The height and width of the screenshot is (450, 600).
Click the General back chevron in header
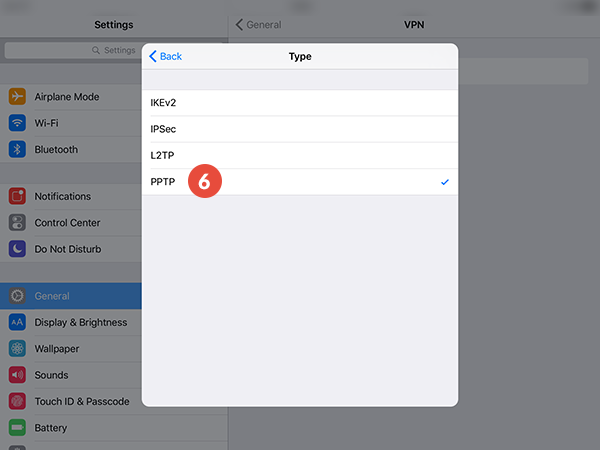(x=239, y=25)
